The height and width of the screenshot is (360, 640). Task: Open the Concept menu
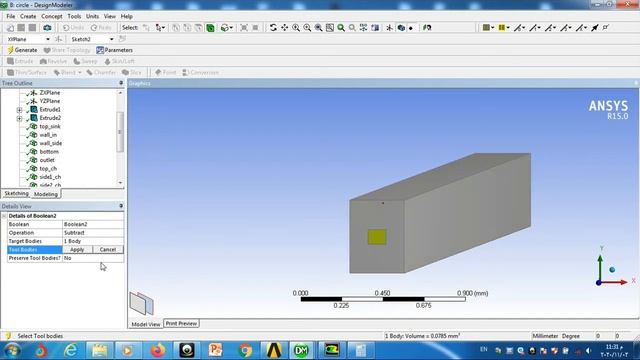click(52, 16)
